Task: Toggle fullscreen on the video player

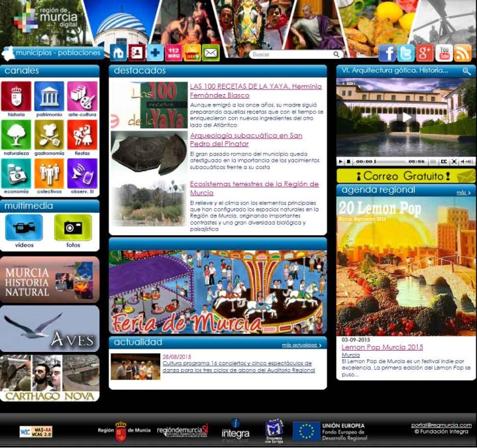Action: pyautogui.click(x=454, y=162)
